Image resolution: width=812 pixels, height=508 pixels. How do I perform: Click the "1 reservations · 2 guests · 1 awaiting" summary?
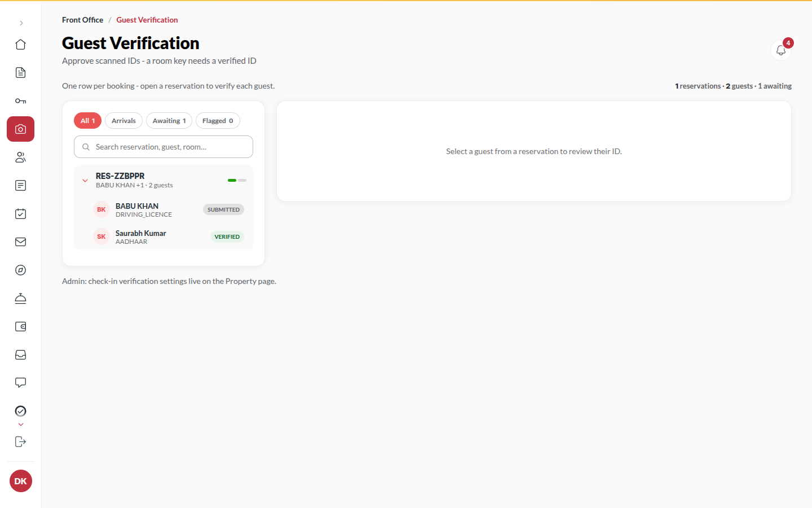733,86
